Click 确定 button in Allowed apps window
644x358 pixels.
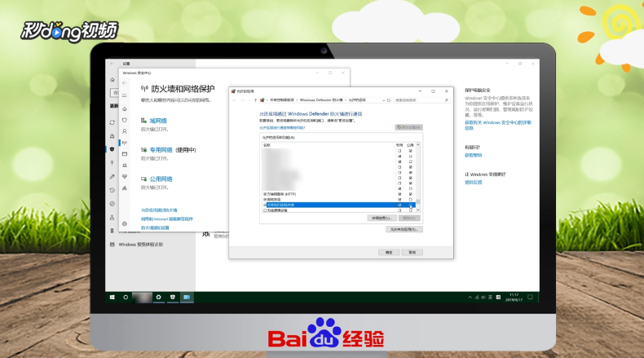pyautogui.click(x=389, y=252)
